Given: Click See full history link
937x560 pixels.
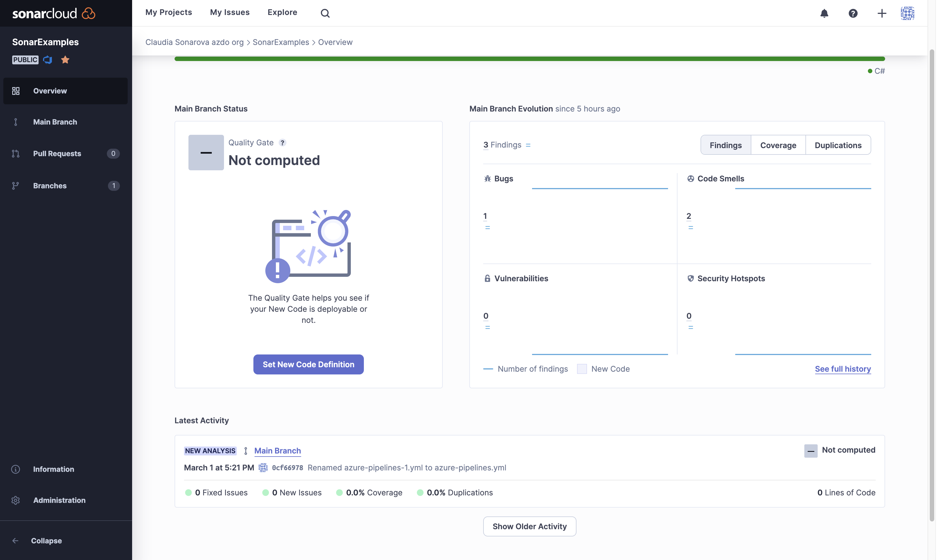Looking at the screenshot, I should coord(842,368).
